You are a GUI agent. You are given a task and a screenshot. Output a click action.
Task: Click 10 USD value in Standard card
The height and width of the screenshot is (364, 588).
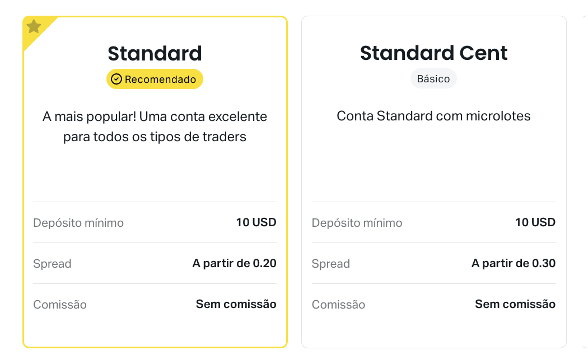[256, 222]
